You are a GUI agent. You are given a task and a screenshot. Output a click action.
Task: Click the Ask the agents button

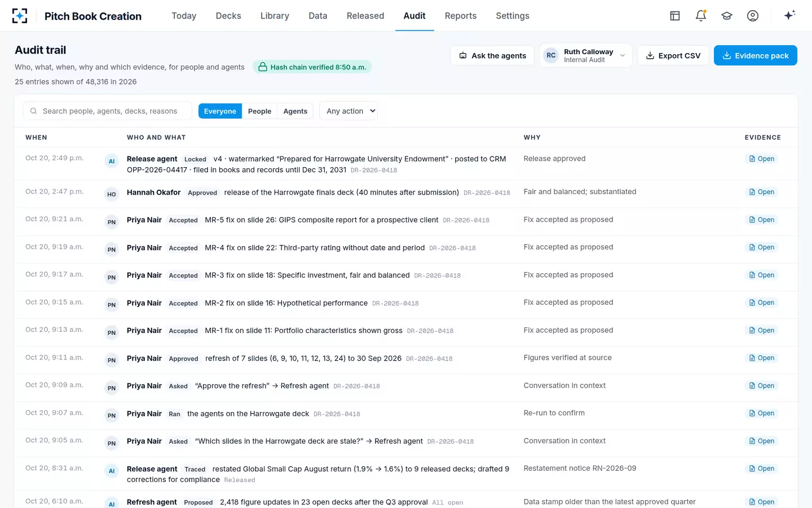coord(492,55)
